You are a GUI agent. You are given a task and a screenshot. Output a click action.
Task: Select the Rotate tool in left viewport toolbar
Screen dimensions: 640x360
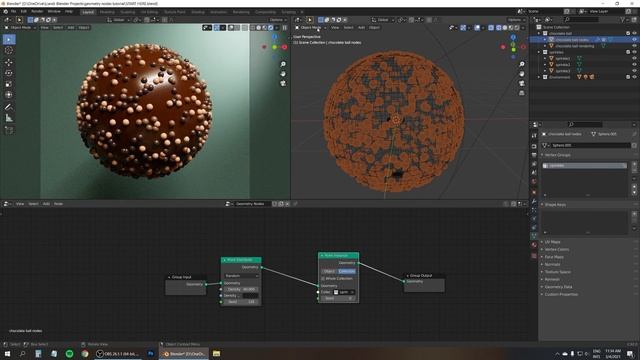coord(9,73)
